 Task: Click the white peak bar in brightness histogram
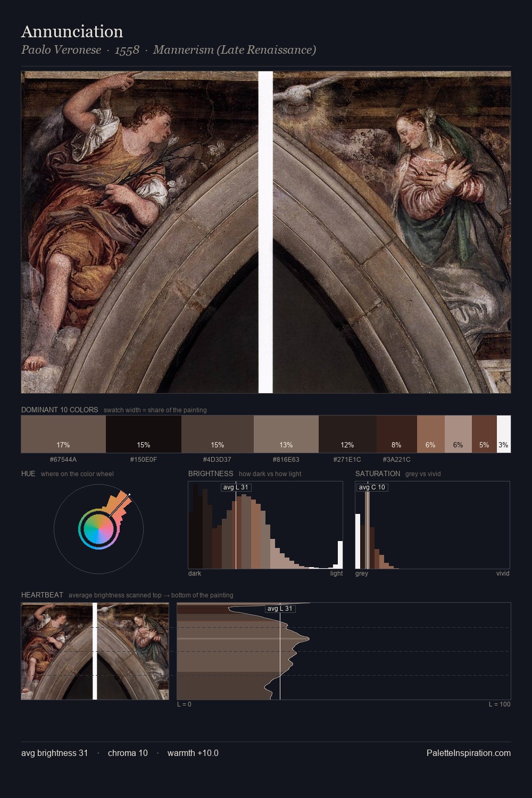[x=340, y=555]
